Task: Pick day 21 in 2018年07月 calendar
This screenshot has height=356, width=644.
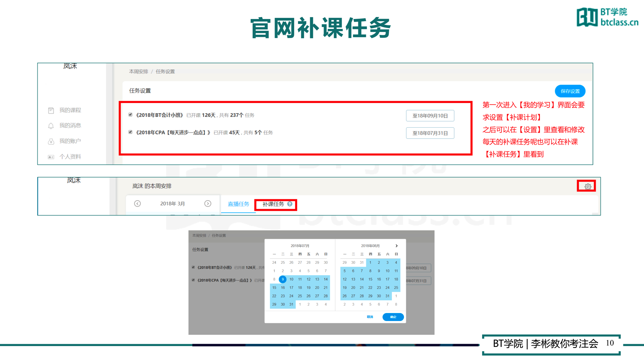Action: click(x=326, y=287)
